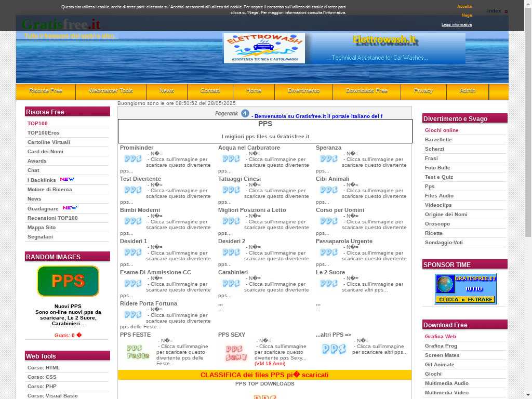
Task: Go to Sondaggio-Voti
Action: coord(444,243)
